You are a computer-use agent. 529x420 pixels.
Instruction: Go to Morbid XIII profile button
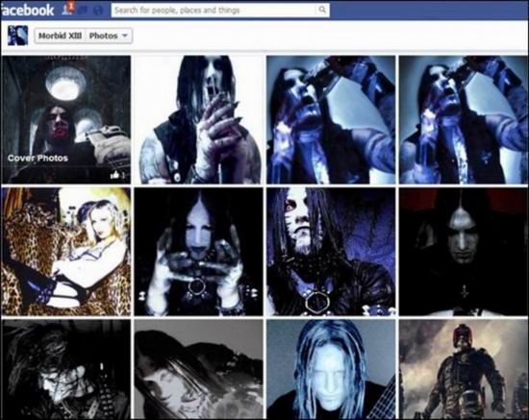pos(60,36)
